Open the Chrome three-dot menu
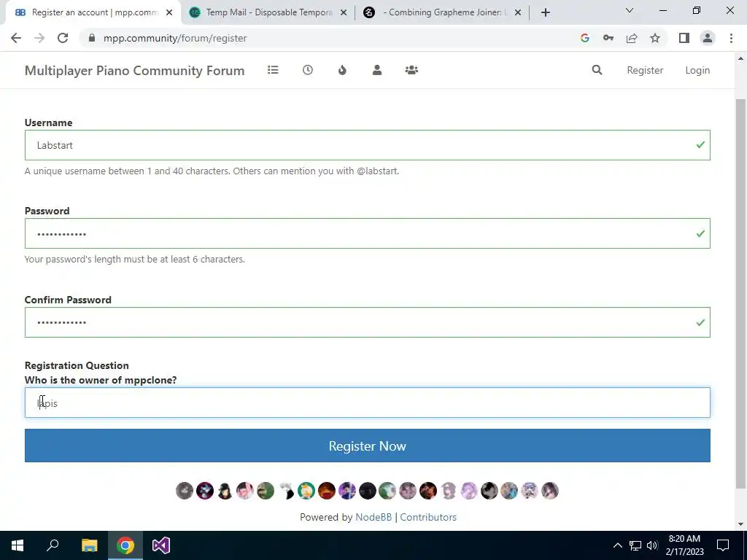Image resolution: width=747 pixels, height=560 pixels. pos(731,38)
